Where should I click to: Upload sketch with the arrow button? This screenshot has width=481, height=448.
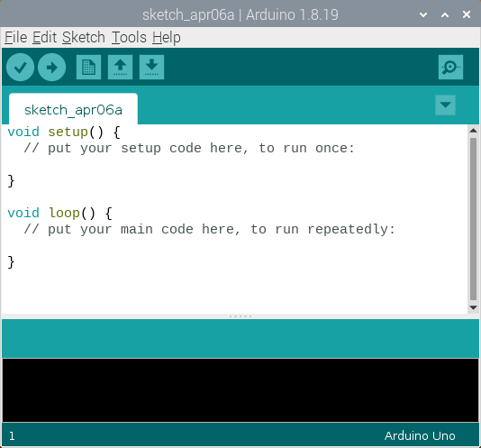[x=52, y=68]
